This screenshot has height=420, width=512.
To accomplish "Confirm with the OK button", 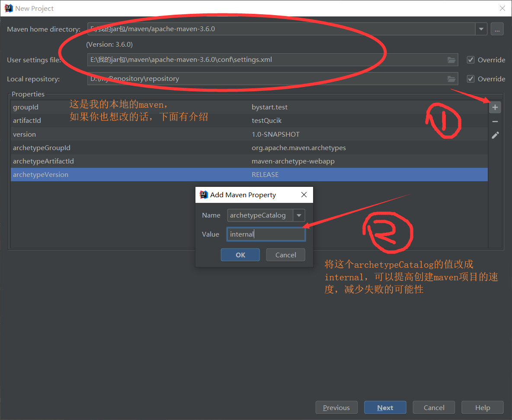I will [240, 255].
